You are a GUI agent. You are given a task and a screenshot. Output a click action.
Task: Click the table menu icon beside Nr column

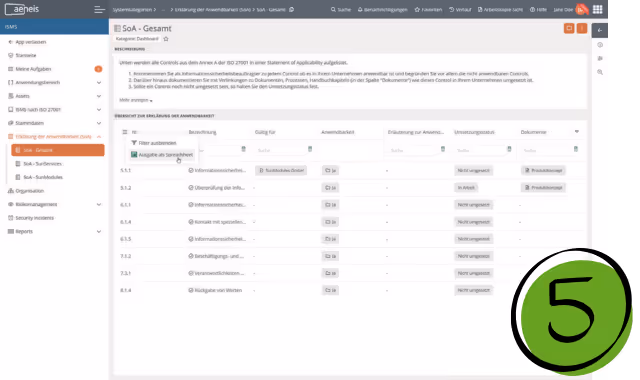point(125,132)
